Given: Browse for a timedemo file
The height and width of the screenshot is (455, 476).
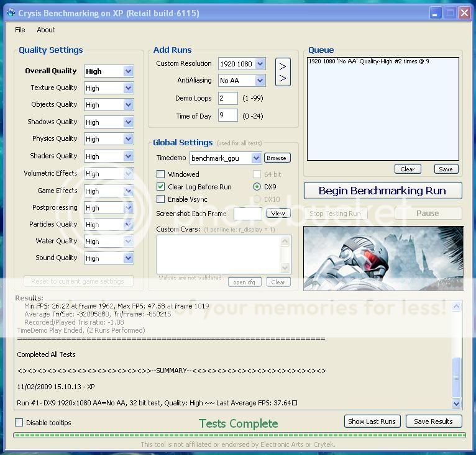Looking at the screenshot, I should (x=277, y=158).
